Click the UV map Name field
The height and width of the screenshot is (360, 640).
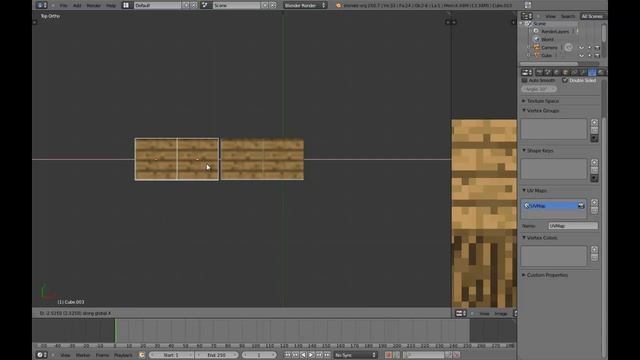tap(573, 226)
